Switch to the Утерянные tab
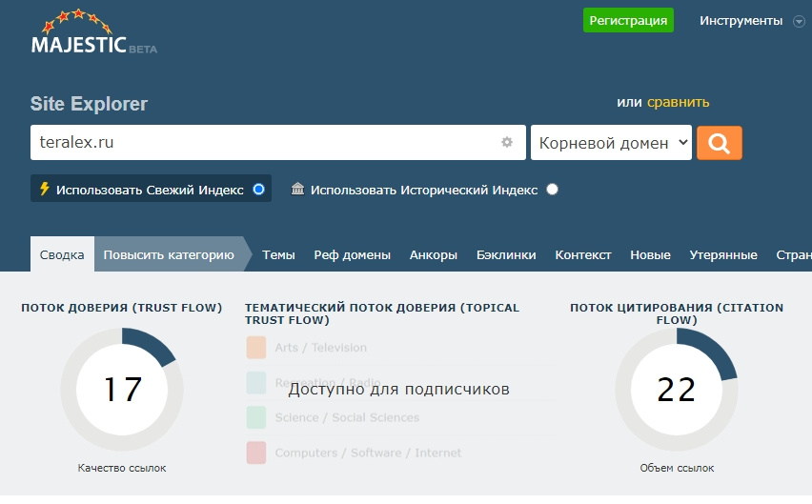The height and width of the screenshot is (504, 812). click(723, 254)
